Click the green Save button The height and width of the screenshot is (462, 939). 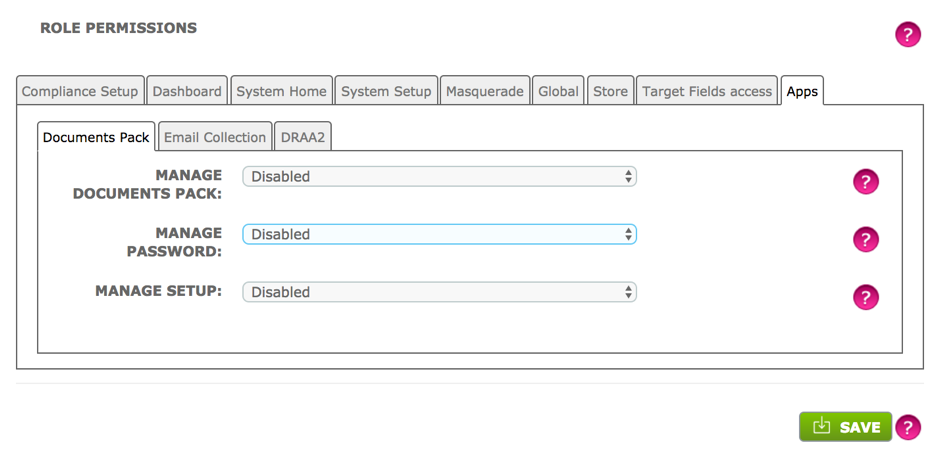click(x=846, y=427)
